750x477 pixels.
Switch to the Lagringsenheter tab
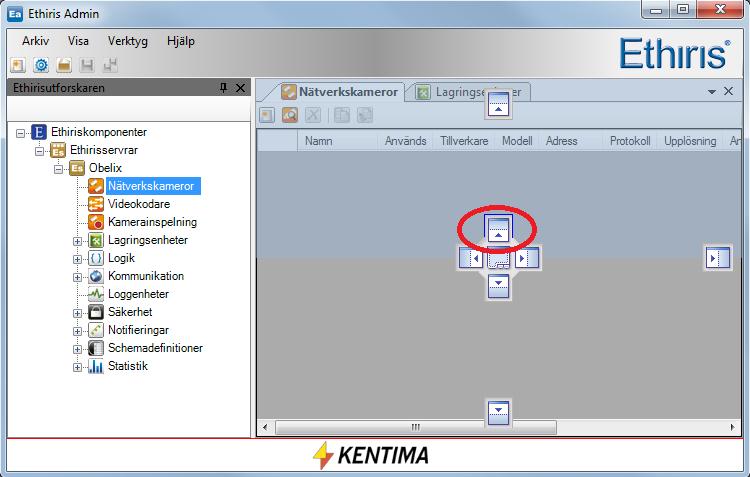coord(469,92)
